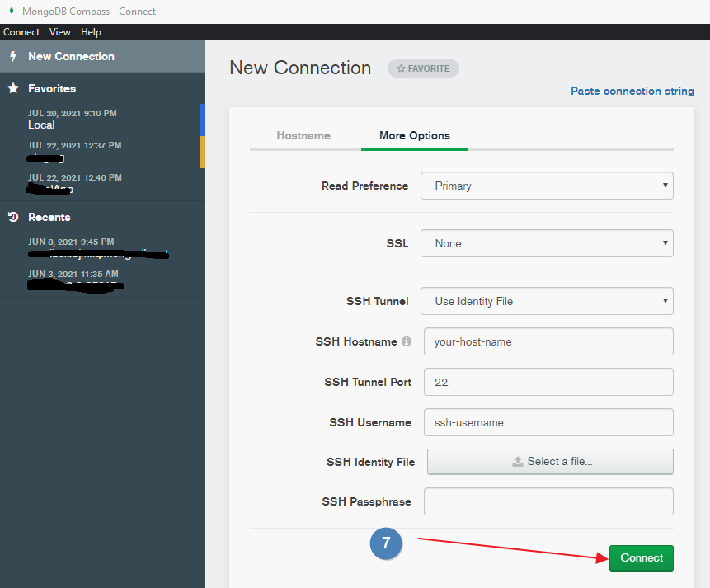
Task: Open the Read Preference dropdown
Action: point(547,186)
